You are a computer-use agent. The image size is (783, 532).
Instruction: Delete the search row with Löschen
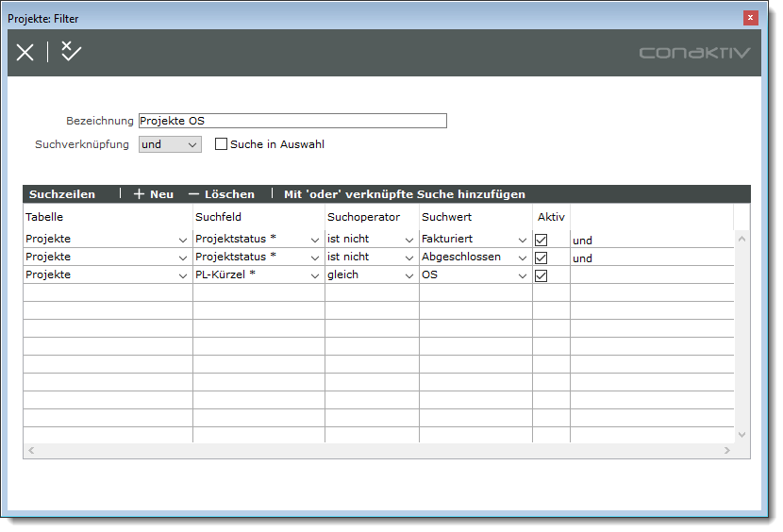tap(222, 194)
